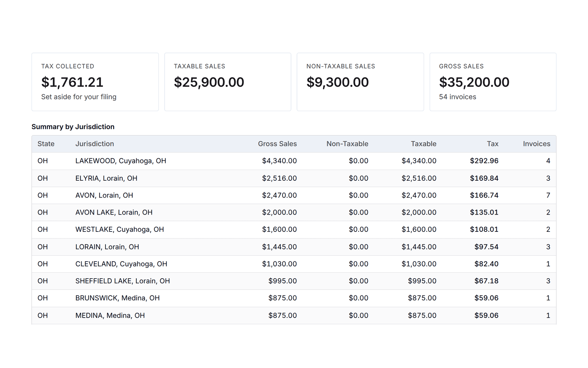Click the Invoices column header
The width and height of the screenshot is (588, 368).
[x=537, y=144]
